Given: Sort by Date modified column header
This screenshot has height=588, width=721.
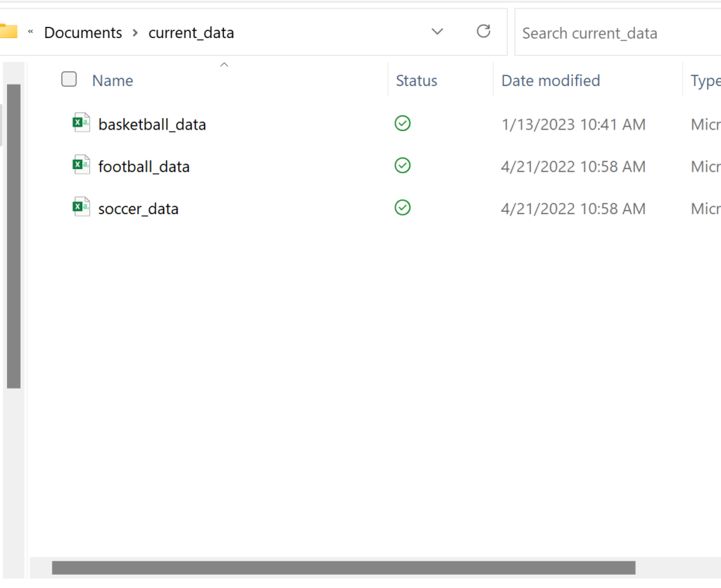Looking at the screenshot, I should [x=551, y=80].
